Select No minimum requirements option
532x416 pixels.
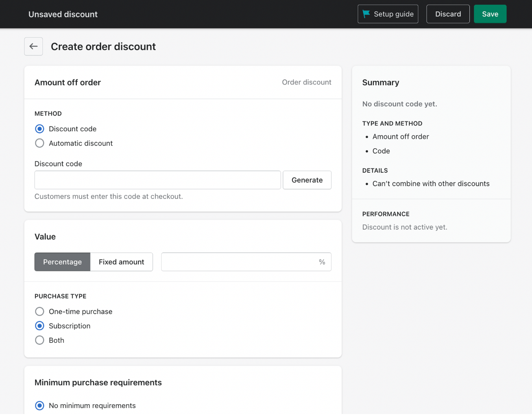(40, 406)
